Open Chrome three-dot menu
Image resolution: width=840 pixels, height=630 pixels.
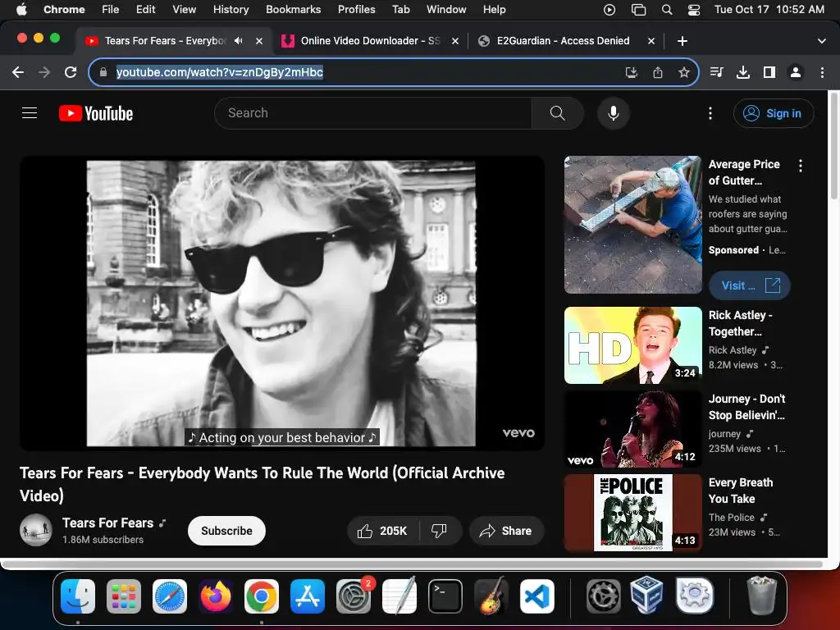(x=822, y=72)
